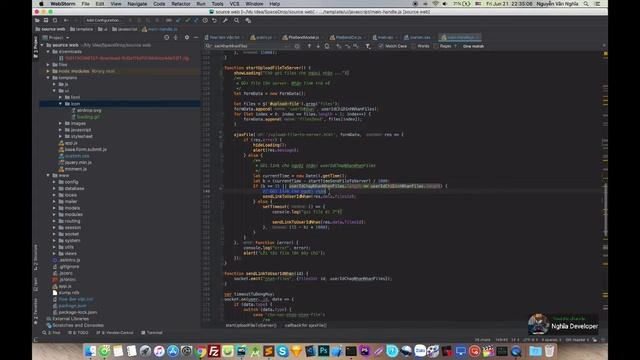Collapse the downloads folder

click(48, 52)
